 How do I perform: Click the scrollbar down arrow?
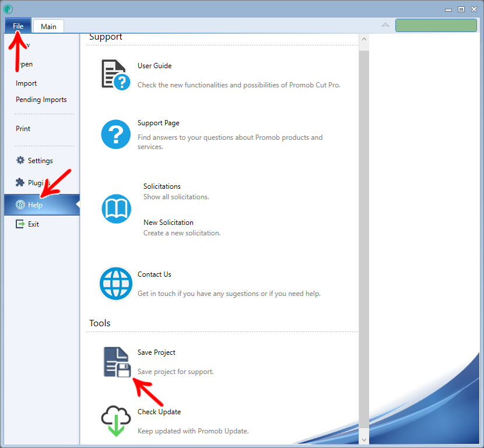[x=364, y=440]
